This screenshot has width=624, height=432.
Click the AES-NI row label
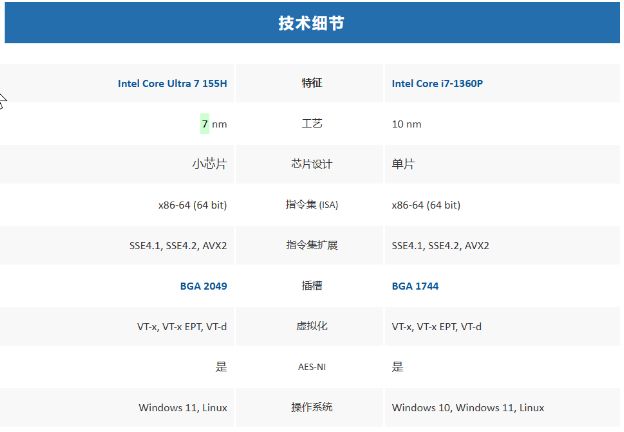point(312,367)
